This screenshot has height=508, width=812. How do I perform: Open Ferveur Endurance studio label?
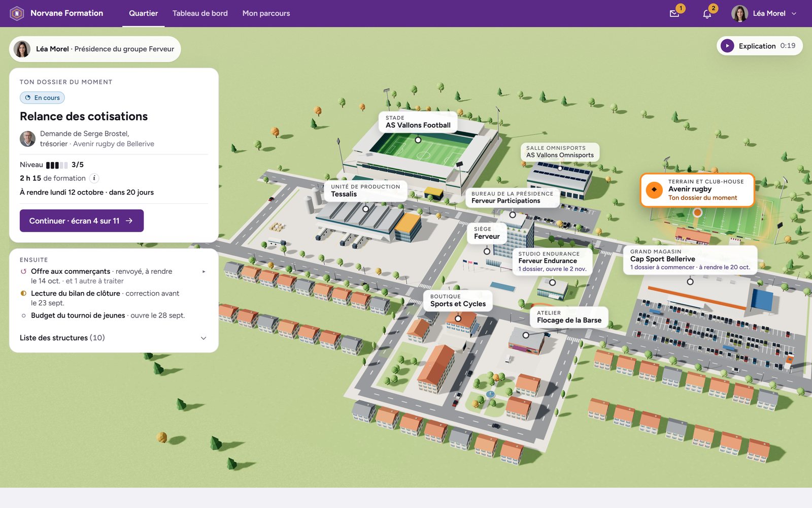pos(552,261)
